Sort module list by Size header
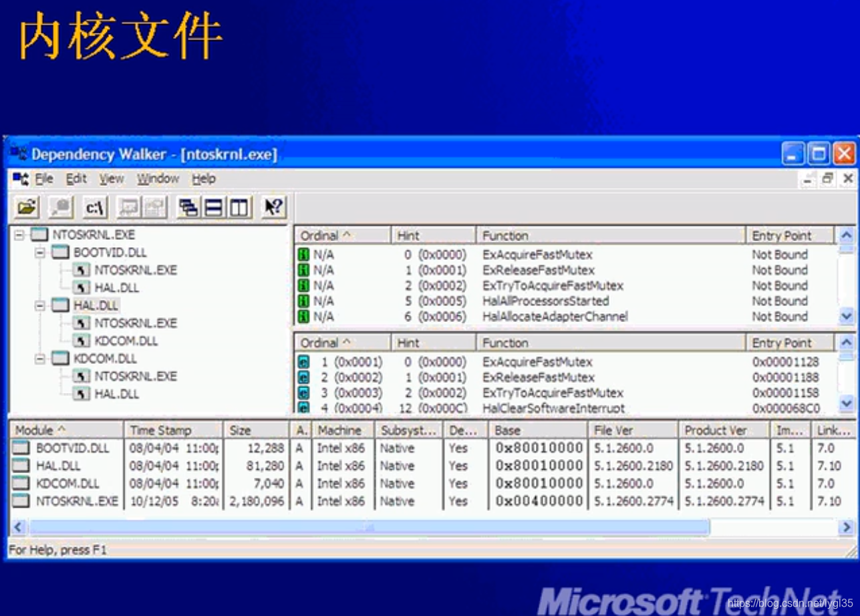The width and height of the screenshot is (860, 616). coord(257,430)
